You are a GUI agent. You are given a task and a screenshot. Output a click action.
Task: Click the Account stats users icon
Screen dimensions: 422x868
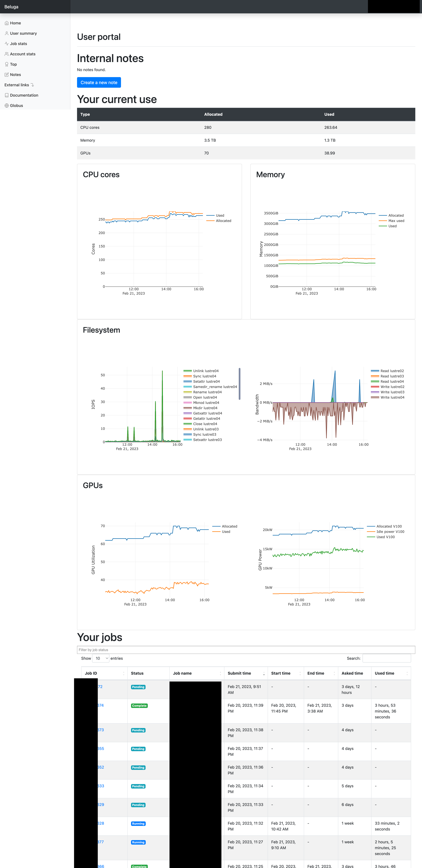(7, 54)
